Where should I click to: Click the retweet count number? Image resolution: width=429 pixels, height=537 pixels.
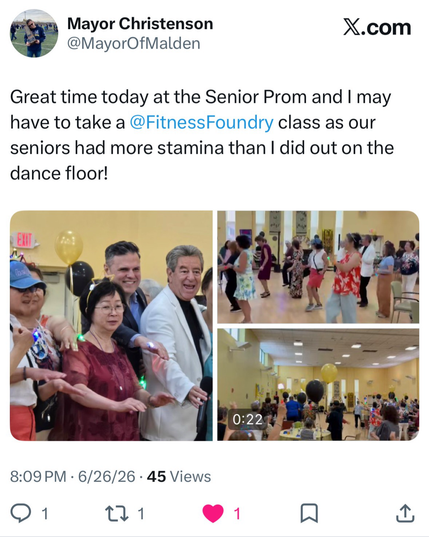141,514
